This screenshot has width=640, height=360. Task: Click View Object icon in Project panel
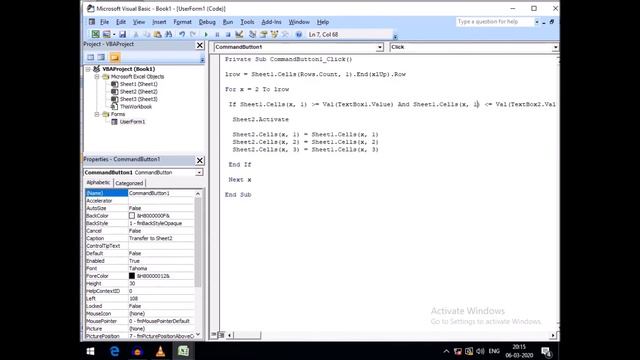[101, 58]
